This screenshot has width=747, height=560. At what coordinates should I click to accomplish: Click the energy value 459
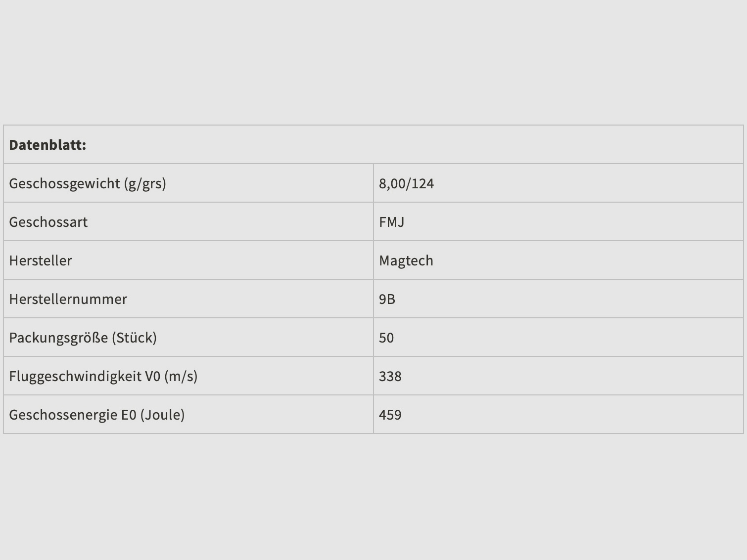pyautogui.click(x=390, y=415)
